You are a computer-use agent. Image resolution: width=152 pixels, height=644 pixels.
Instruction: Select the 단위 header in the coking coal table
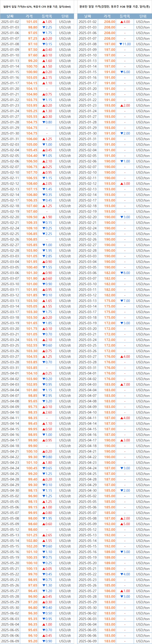pos(143,16)
